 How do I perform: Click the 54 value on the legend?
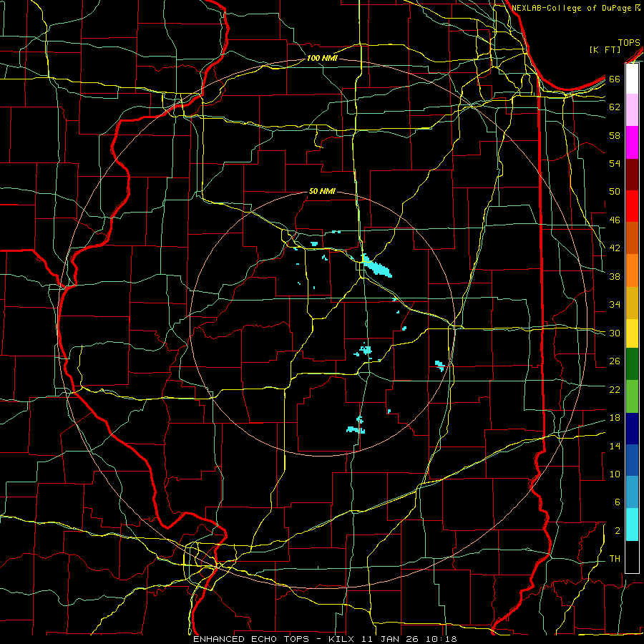[x=615, y=163]
